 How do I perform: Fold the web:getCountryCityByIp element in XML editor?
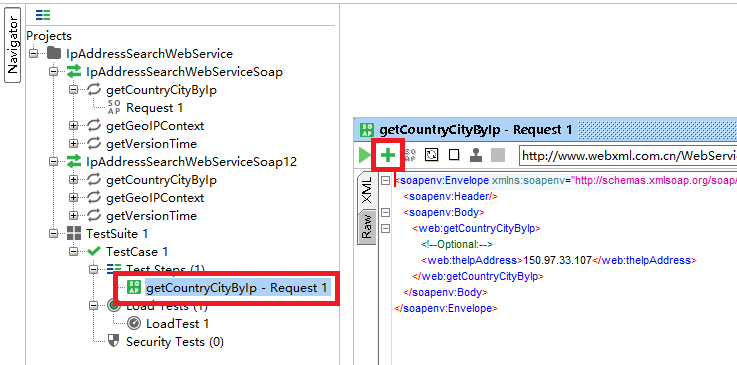pyautogui.click(x=385, y=228)
